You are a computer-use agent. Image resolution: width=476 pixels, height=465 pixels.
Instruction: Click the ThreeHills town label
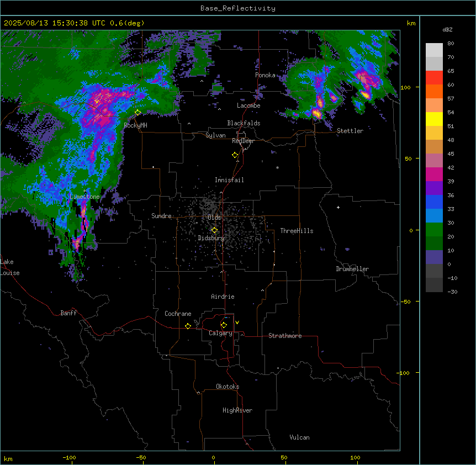click(297, 231)
